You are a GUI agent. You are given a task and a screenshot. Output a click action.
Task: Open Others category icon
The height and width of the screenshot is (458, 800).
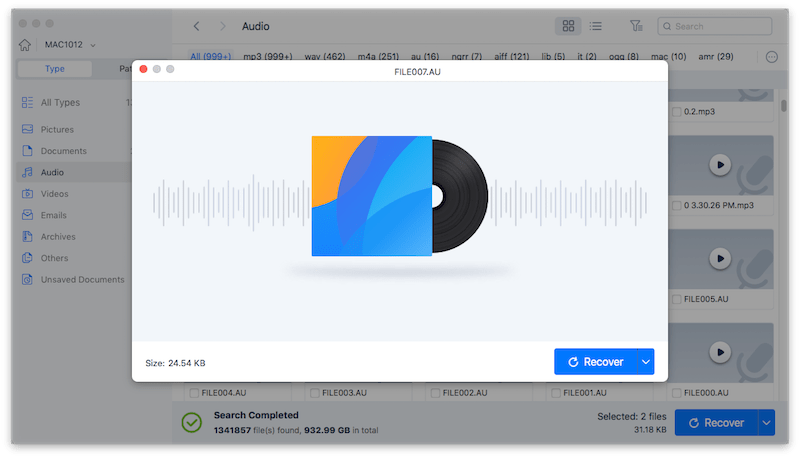tap(28, 258)
